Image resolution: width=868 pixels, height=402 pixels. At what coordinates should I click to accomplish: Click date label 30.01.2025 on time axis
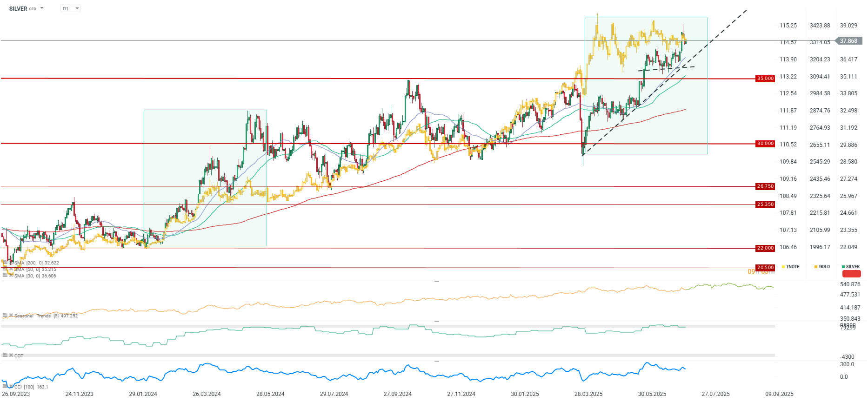pyautogui.click(x=525, y=394)
